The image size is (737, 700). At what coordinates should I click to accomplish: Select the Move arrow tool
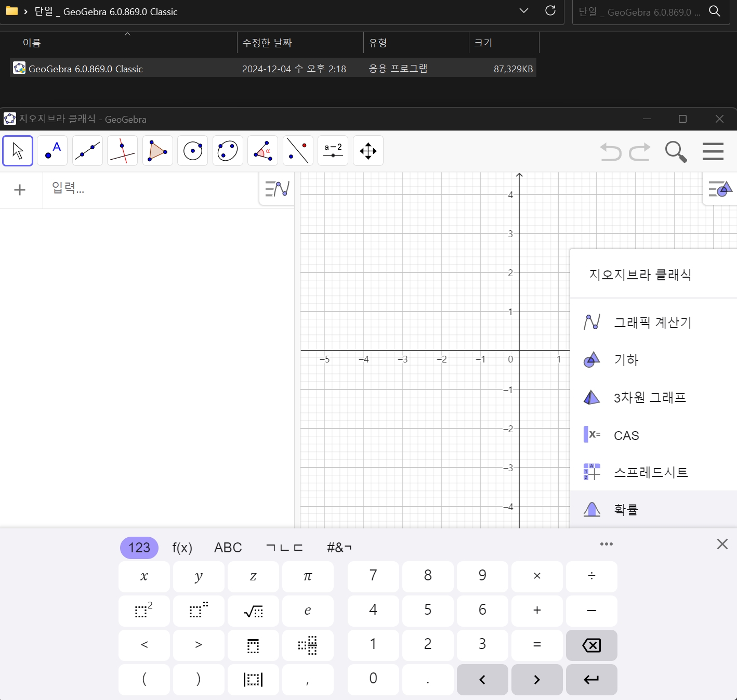[x=18, y=151]
